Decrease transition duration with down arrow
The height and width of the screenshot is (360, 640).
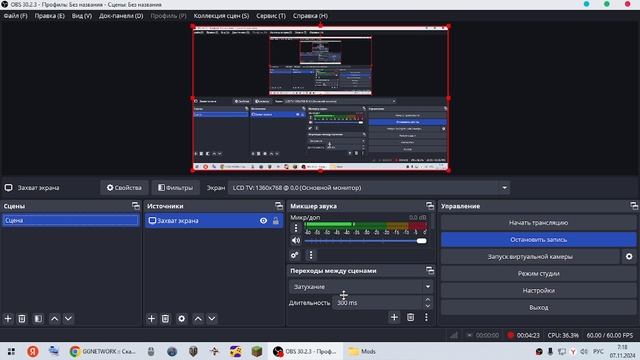pos(428,306)
